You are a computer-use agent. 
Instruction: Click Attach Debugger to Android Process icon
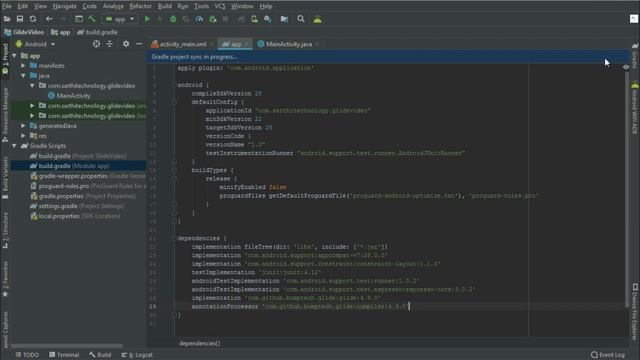(x=213, y=19)
